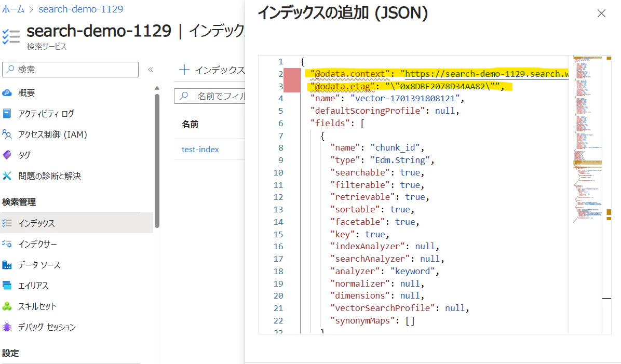Open search-demo-1129 breadcrumb link
This screenshot has width=621, height=364.
coord(81,9)
